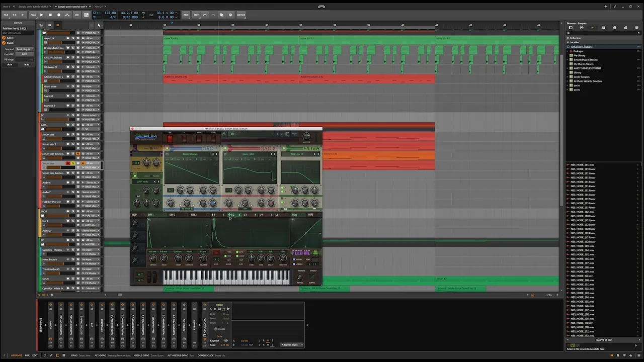Click the transport Play button
Viewport: 644px width, 362px height.
coord(42,15)
